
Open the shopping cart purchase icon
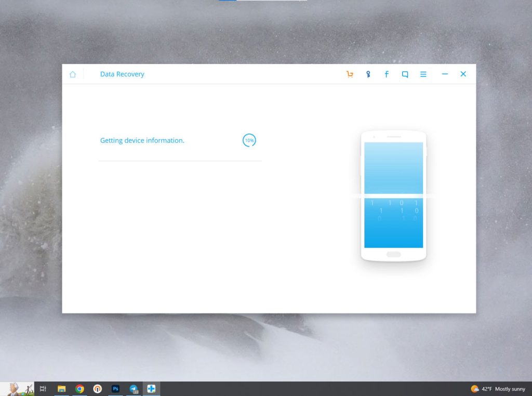pyautogui.click(x=350, y=74)
